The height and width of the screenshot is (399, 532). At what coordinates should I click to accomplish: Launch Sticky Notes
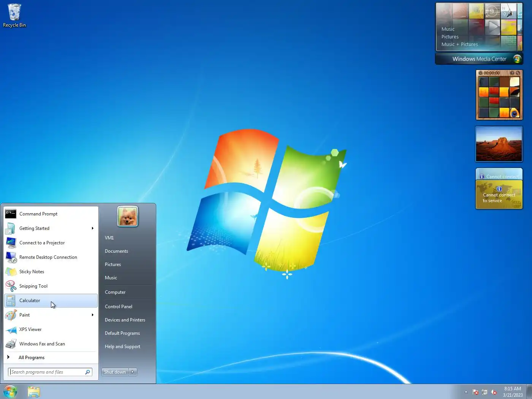(x=51, y=272)
